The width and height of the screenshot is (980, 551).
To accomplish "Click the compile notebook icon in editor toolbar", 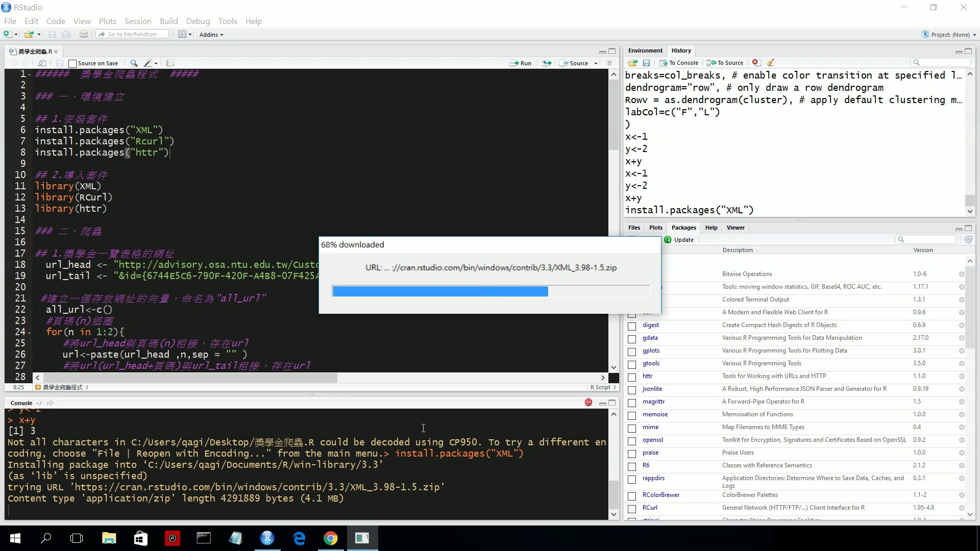I will (170, 63).
